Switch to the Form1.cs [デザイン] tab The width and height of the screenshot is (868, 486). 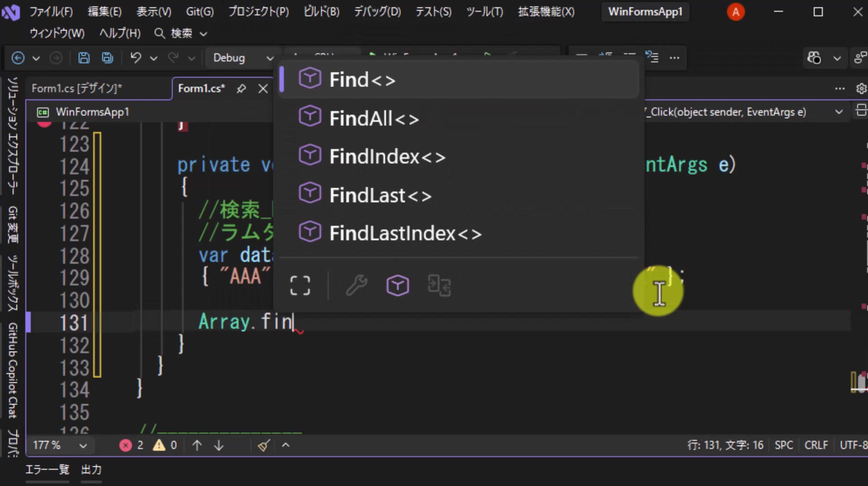point(77,89)
